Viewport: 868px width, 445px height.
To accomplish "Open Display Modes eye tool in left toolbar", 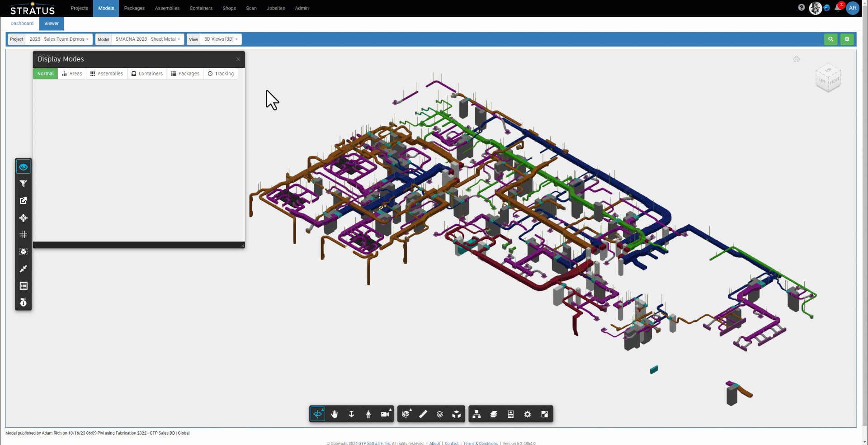I will click(24, 167).
